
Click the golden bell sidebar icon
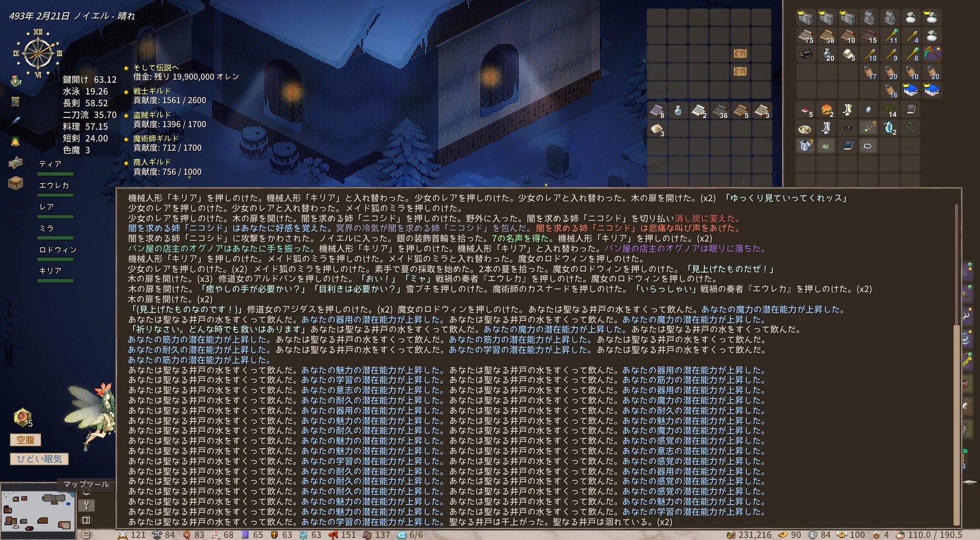point(15,142)
